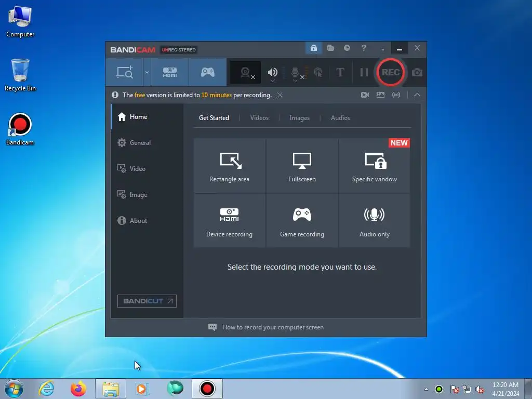This screenshot has height=399, width=532.
Task: Click the Bandicam taskbar button
Action: click(207, 389)
